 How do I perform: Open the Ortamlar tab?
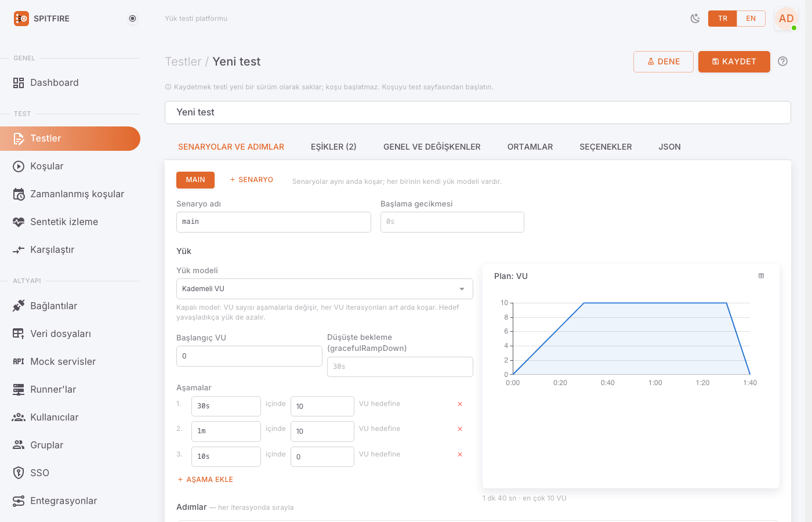(x=530, y=147)
